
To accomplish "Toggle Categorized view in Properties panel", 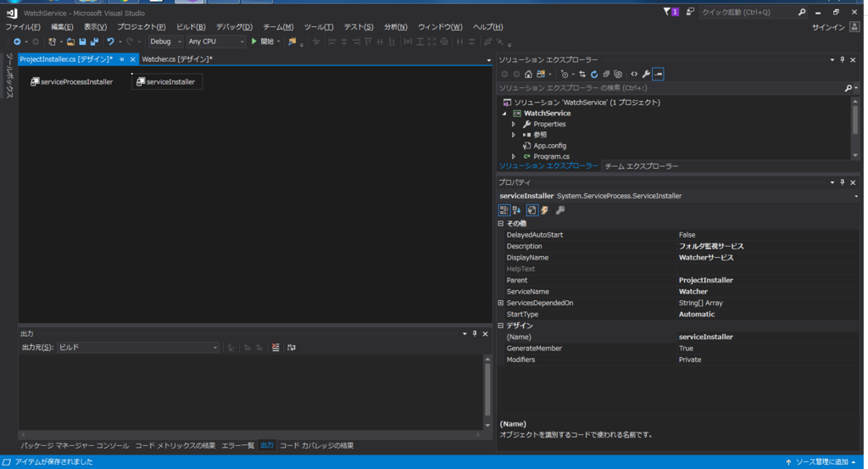I will (x=504, y=210).
